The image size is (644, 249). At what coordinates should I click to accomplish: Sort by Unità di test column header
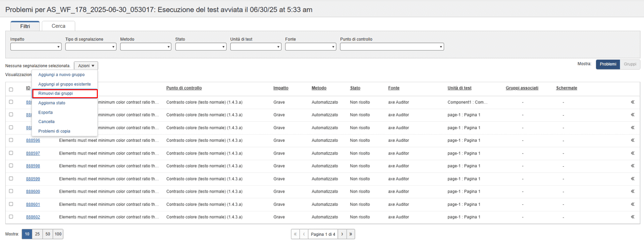(459, 88)
